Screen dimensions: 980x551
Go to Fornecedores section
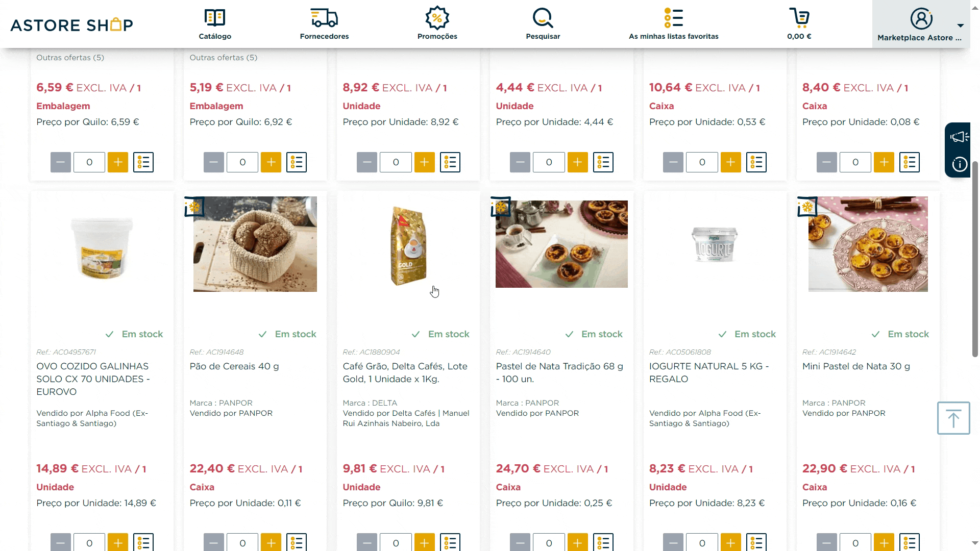click(x=324, y=24)
